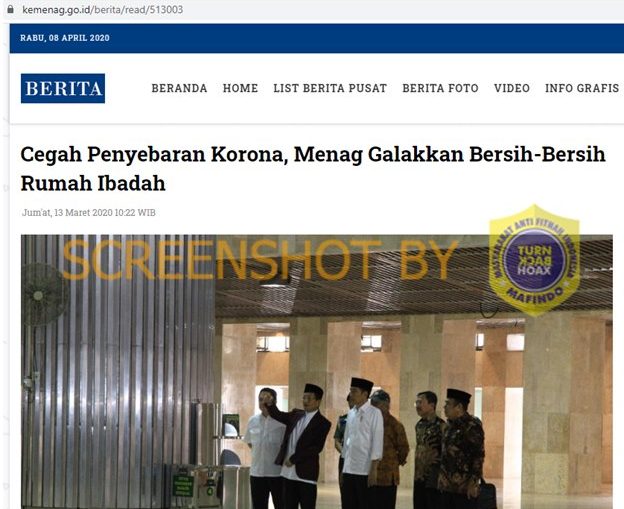Image resolution: width=624 pixels, height=509 pixels.
Task: Click the article photo of officials
Action: pos(317,372)
